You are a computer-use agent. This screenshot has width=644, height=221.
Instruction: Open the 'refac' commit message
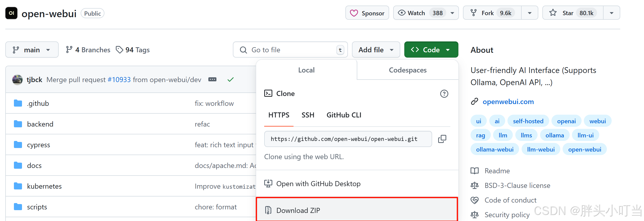(x=202, y=124)
